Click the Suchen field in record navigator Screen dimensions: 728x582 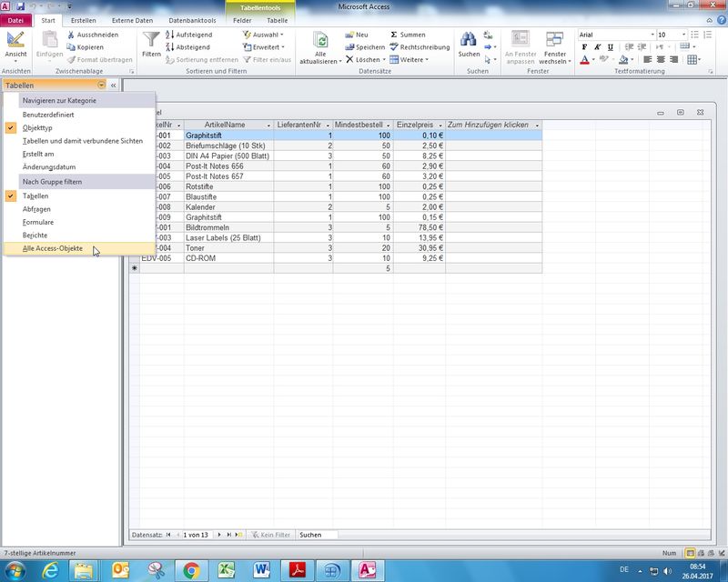(316, 535)
